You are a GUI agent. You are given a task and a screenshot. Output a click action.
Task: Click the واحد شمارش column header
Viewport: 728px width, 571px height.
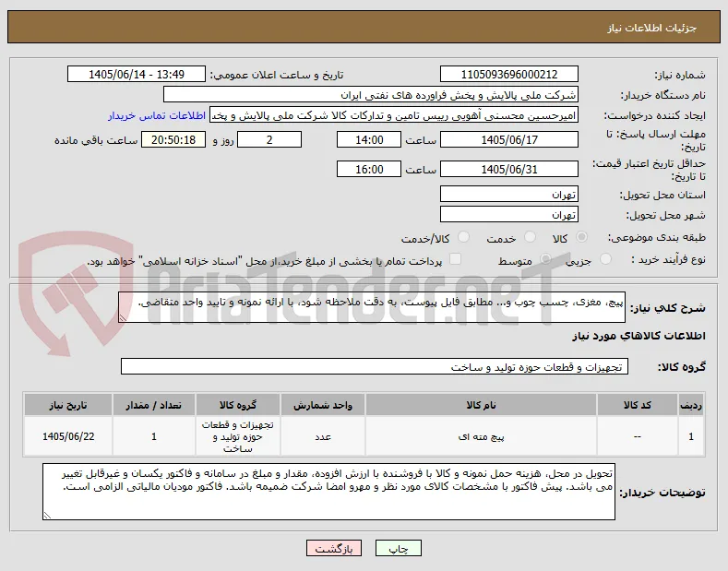click(323, 405)
